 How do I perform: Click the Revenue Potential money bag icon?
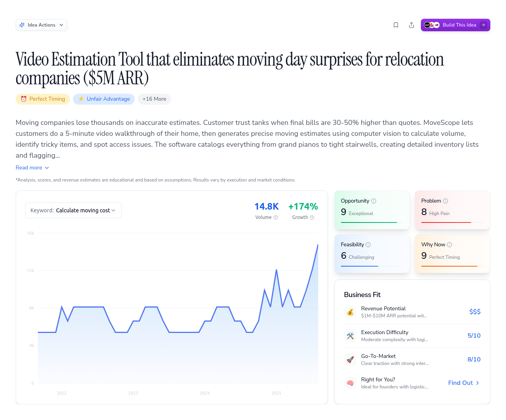tap(350, 312)
